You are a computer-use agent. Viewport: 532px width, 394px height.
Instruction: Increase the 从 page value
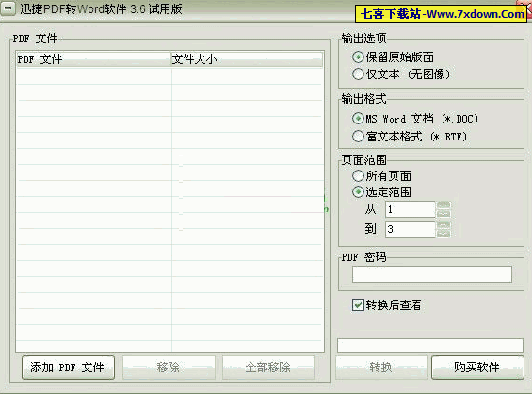(443, 205)
